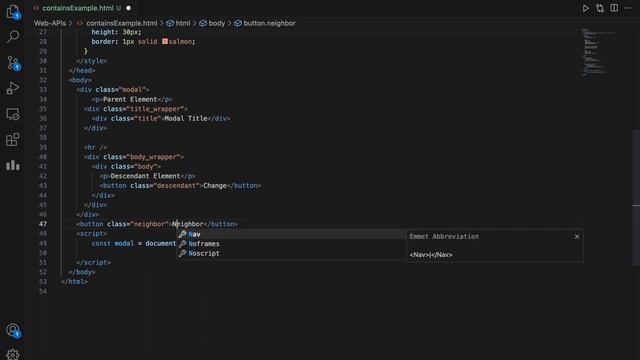
Task: Open the bar chart icon in activity bar
Action: pyautogui.click(x=13, y=165)
